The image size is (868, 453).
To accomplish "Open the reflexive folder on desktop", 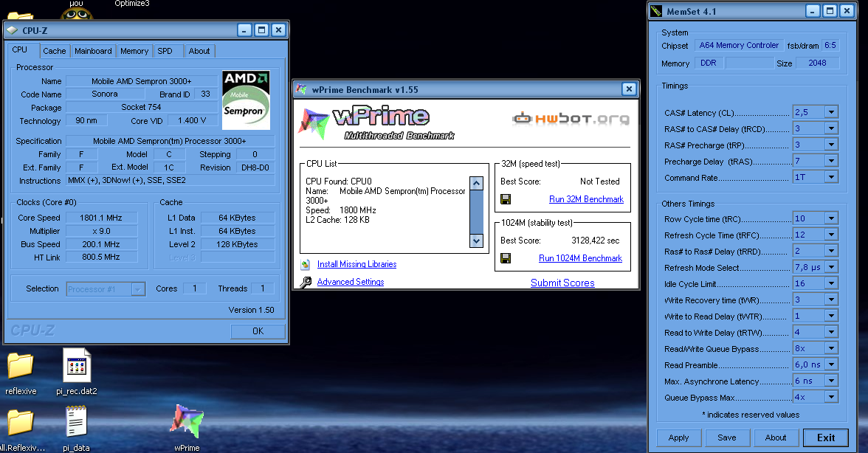I will coord(21,366).
